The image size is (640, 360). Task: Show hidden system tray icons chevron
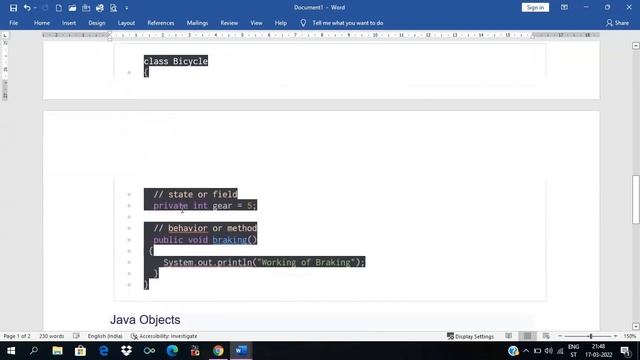click(x=526, y=351)
